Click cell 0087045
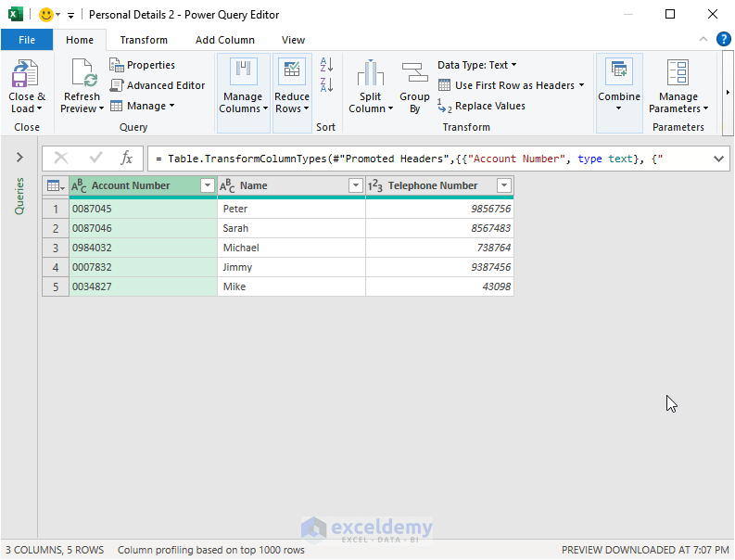 [x=143, y=209]
